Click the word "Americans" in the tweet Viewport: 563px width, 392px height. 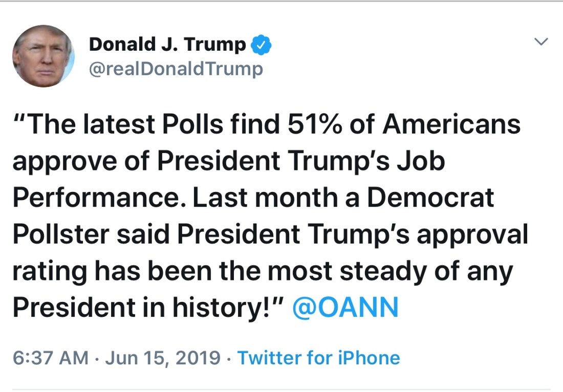(451, 124)
